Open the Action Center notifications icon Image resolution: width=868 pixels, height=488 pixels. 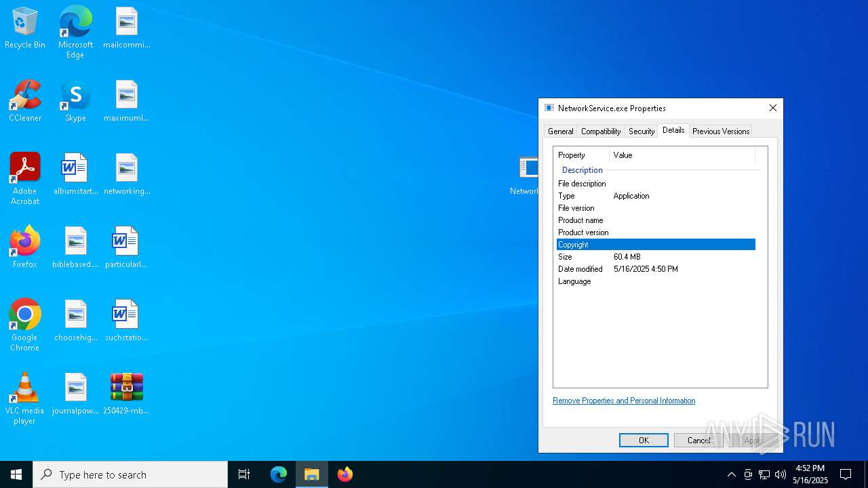846,474
